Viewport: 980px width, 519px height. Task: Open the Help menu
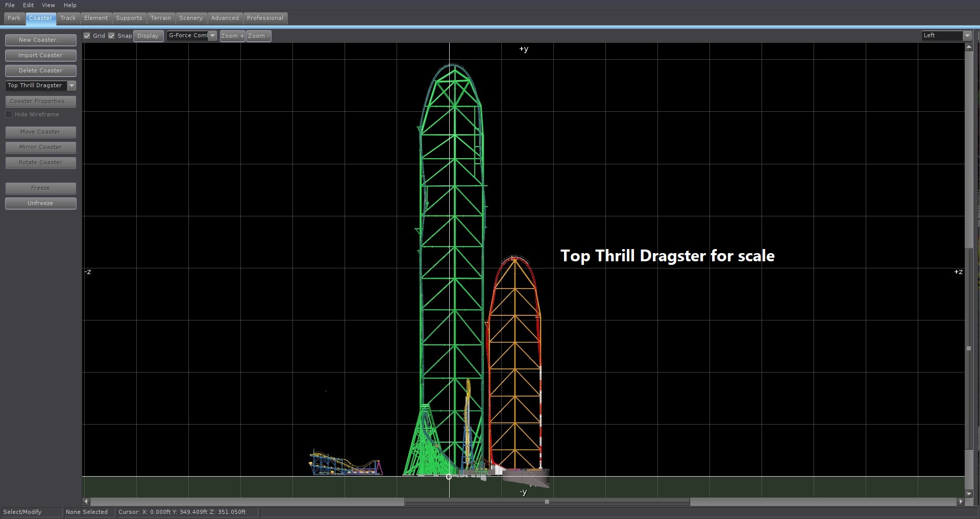pos(70,5)
